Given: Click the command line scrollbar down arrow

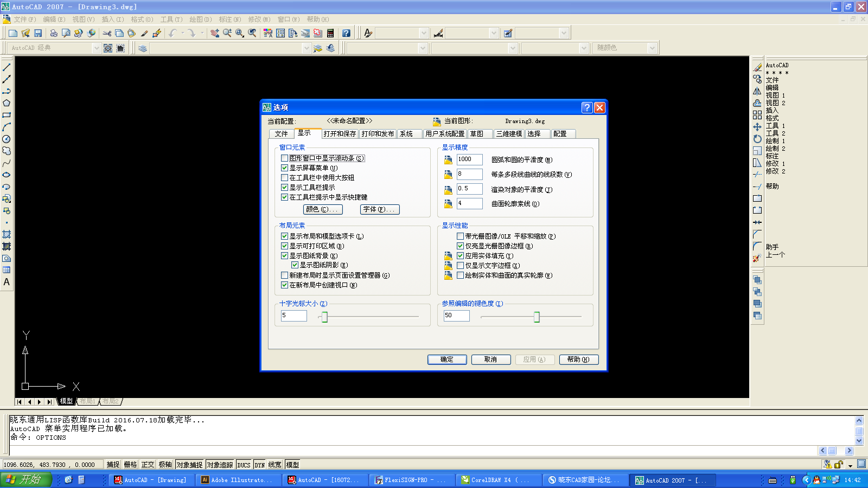Looking at the screenshot, I should pos(859,441).
